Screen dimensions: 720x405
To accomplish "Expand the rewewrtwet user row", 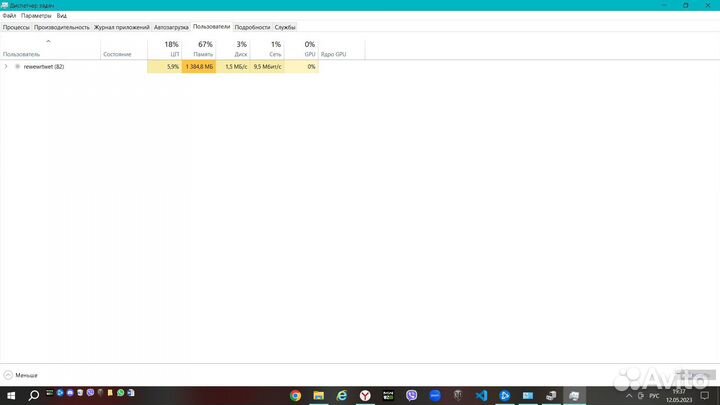I will [x=6, y=66].
